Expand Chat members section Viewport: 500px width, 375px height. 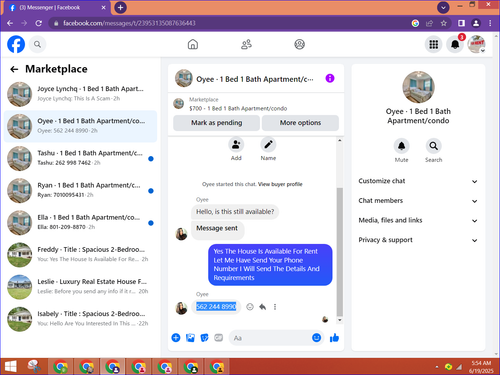[418, 201]
